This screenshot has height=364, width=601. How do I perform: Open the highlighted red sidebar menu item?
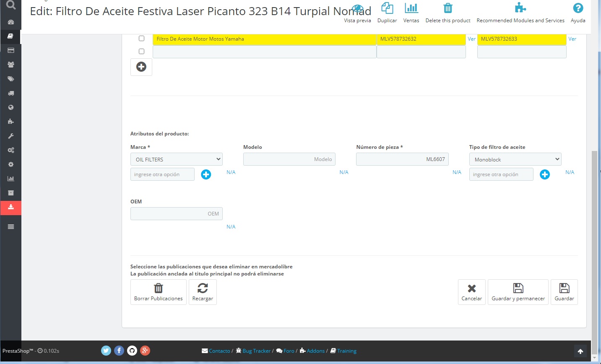[11, 207]
